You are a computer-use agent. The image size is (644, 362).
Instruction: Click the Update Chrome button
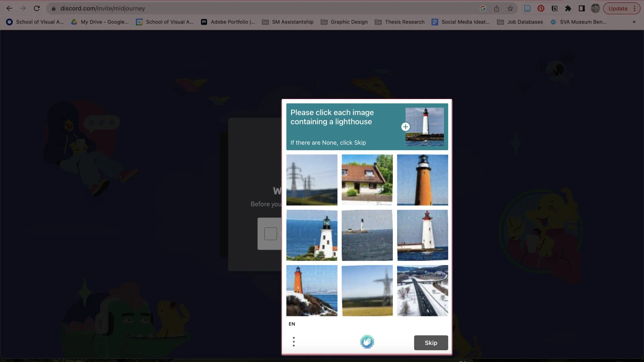[618, 8]
